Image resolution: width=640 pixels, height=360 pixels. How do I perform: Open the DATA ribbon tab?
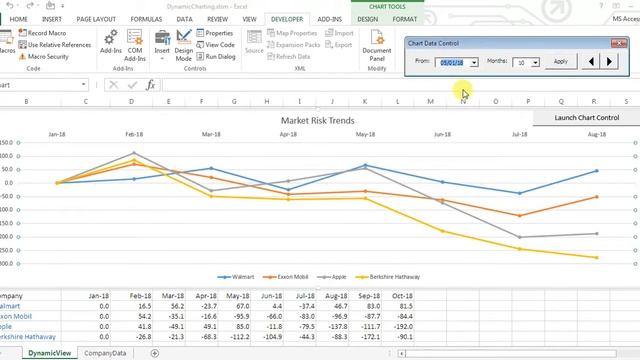tap(184, 19)
